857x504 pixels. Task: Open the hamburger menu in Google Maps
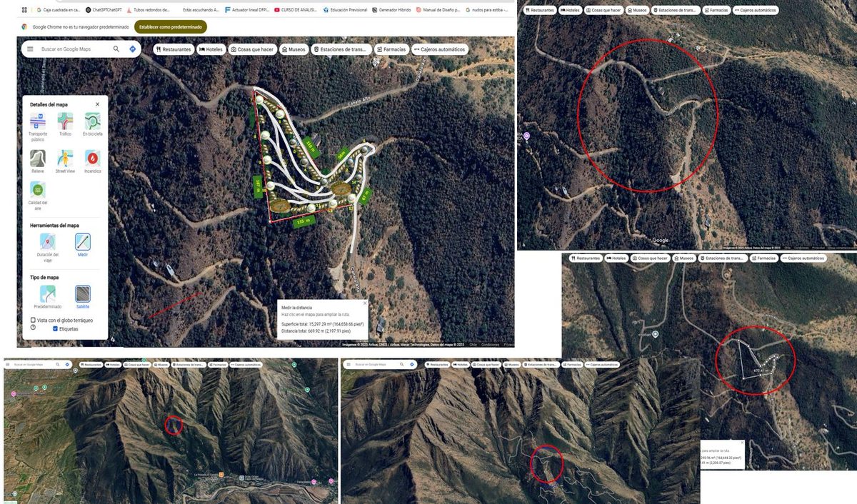30,49
